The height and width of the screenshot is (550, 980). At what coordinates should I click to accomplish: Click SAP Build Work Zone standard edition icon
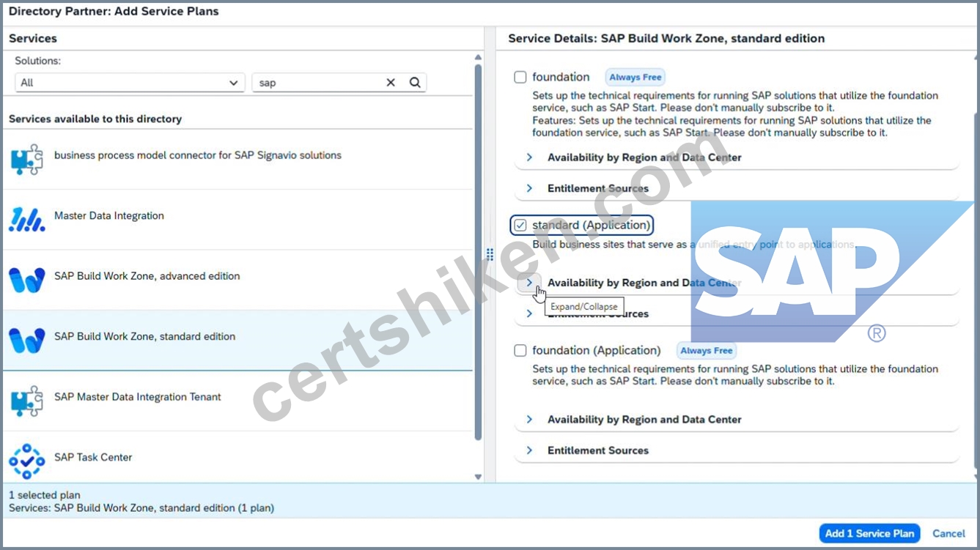coord(27,341)
